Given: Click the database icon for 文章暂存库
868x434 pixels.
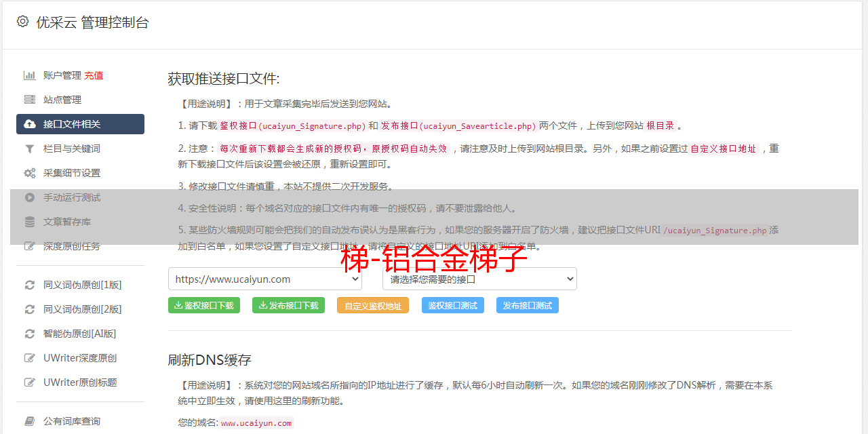Looking at the screenshot, I should 30,222.
